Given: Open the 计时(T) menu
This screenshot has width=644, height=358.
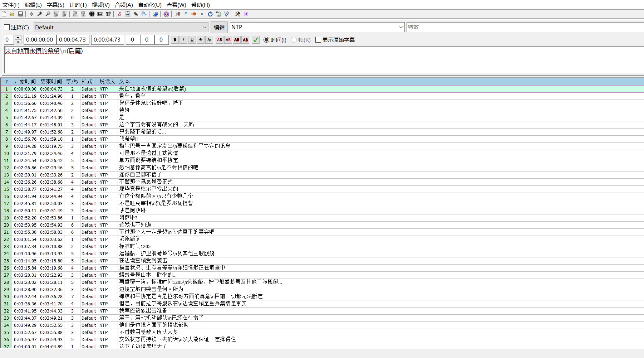Looking at the screenshot, I should click(x=78, y=5).
